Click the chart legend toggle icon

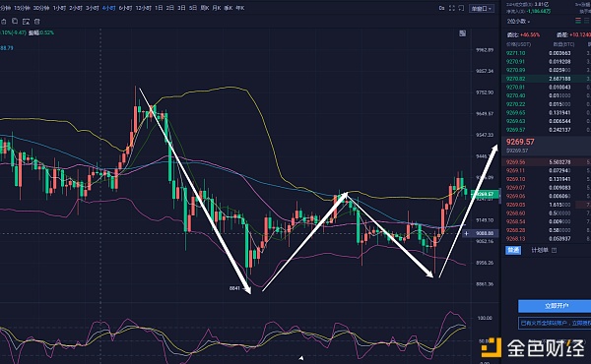tap(463, 33)
